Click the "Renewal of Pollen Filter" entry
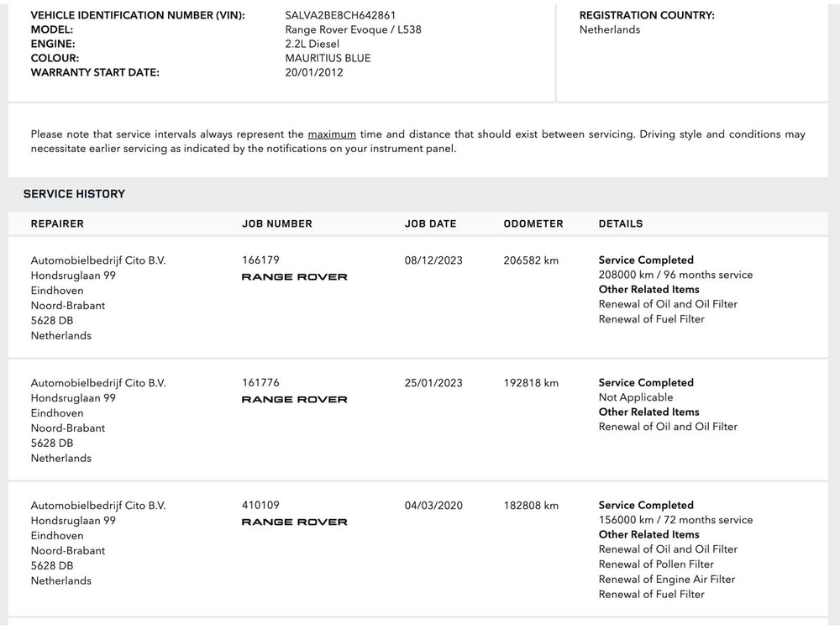This screenshot has height=630, width=840. pos(656,564)
